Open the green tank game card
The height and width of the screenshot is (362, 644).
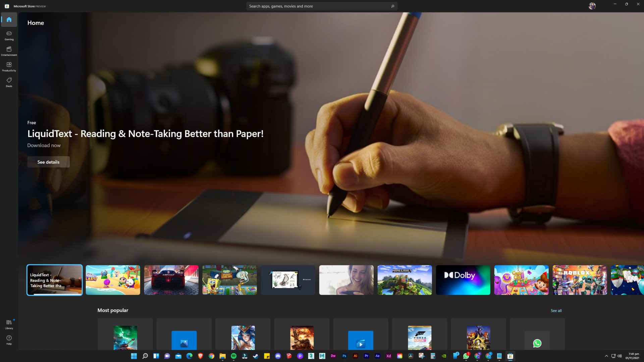125,335
